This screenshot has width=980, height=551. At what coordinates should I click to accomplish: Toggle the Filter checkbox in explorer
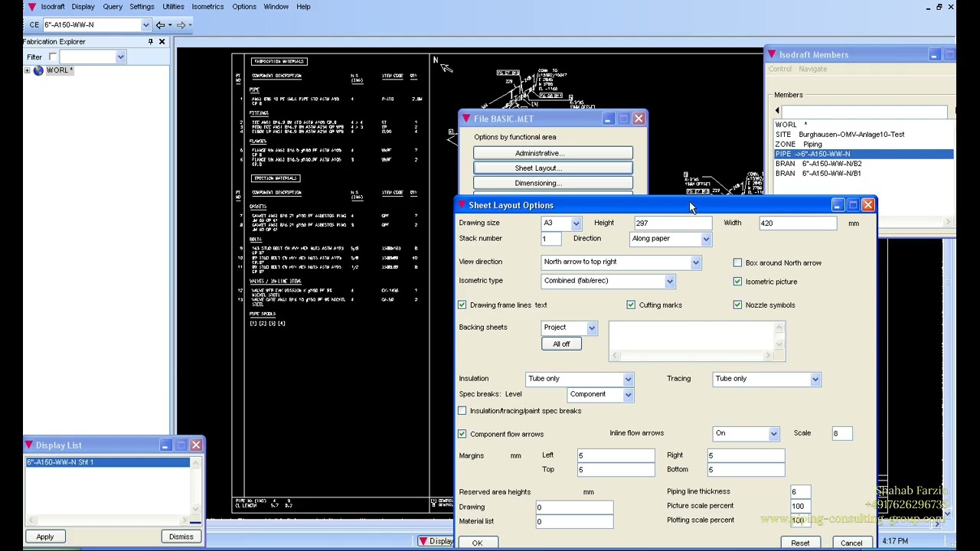[53, 57]
